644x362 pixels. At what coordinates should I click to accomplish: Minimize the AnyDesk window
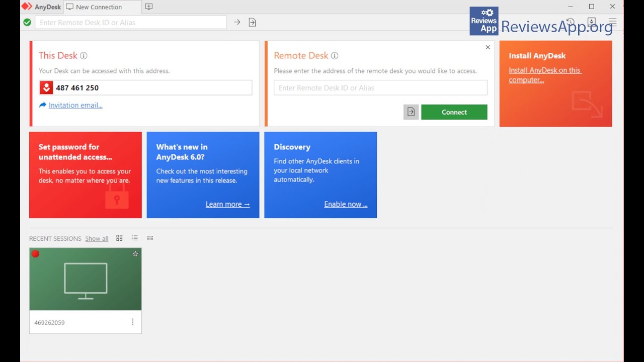[x=570, y=7]
